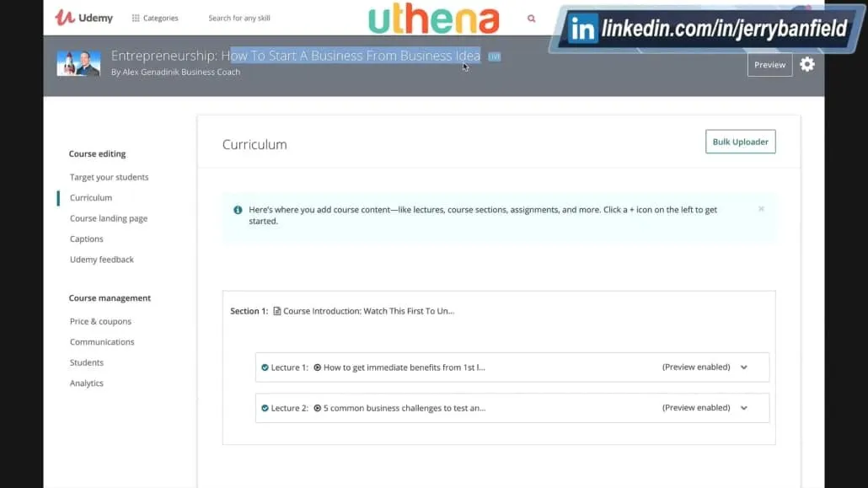Click the red search magnifier icon
Screen dimensions: 868x488
tap(532, 19)
